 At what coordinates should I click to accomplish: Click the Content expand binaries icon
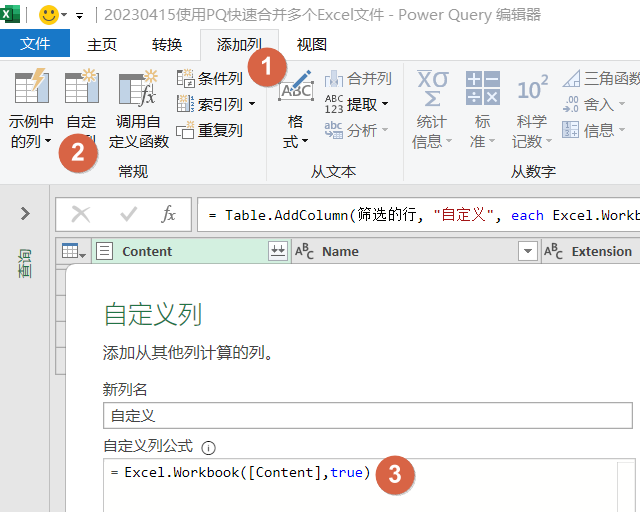click(x=278, y=251)
